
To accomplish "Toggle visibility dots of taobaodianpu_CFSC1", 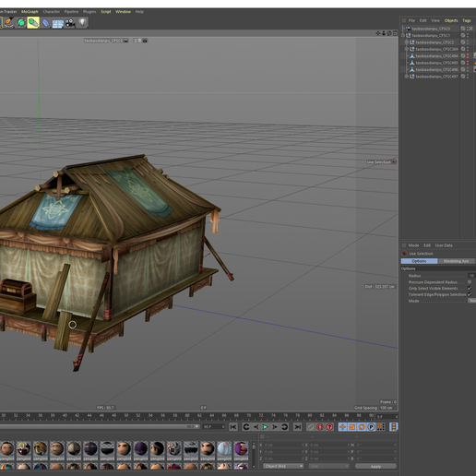I will coord(468,35).
